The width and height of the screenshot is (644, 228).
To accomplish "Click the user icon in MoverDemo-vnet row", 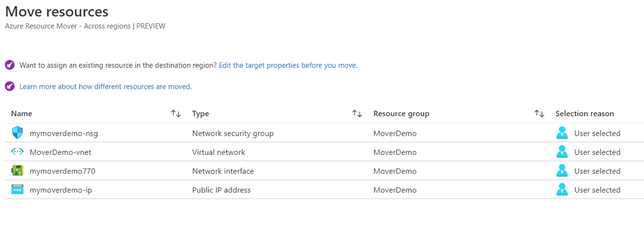I will 562,152.
